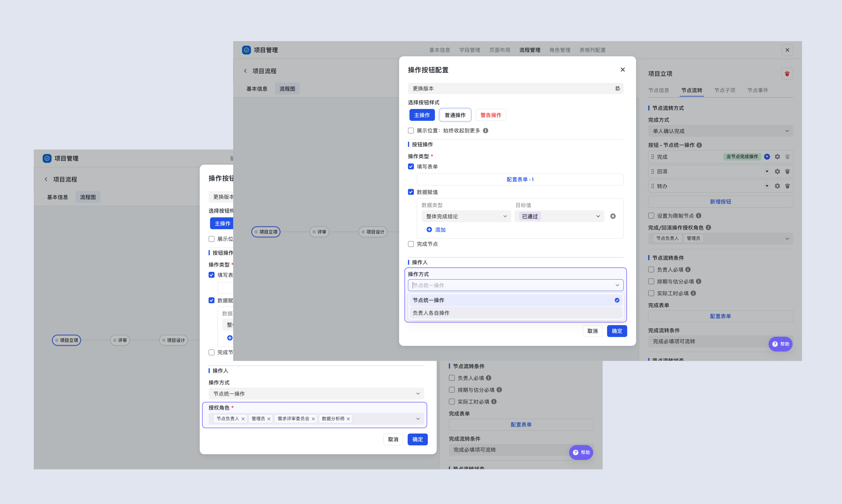This screenshot has width=842, height=504.
Task: Front window: click info icon beside 排期与估分必填
Action: (698, 282)
